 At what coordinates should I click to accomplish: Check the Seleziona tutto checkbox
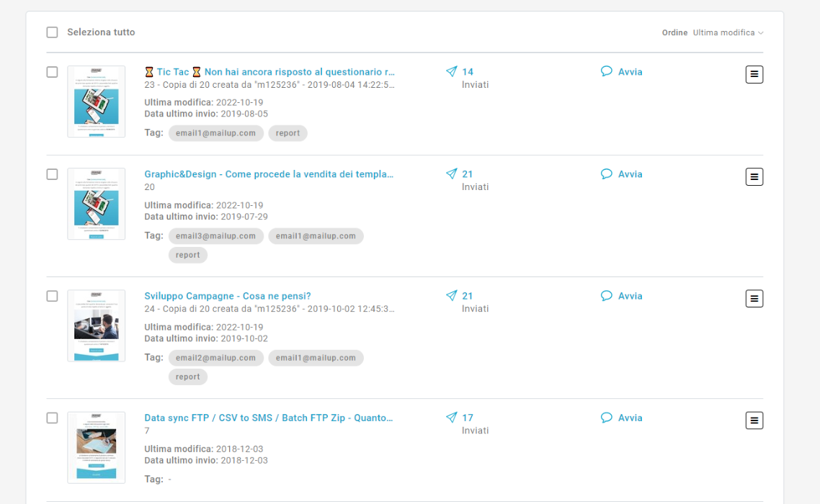pos(52,32)
